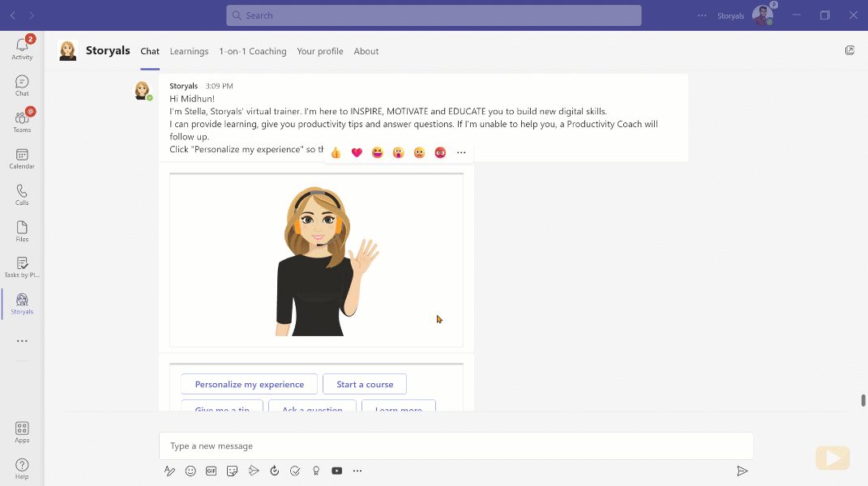React with laughing emoji

(x=378, y=153)
